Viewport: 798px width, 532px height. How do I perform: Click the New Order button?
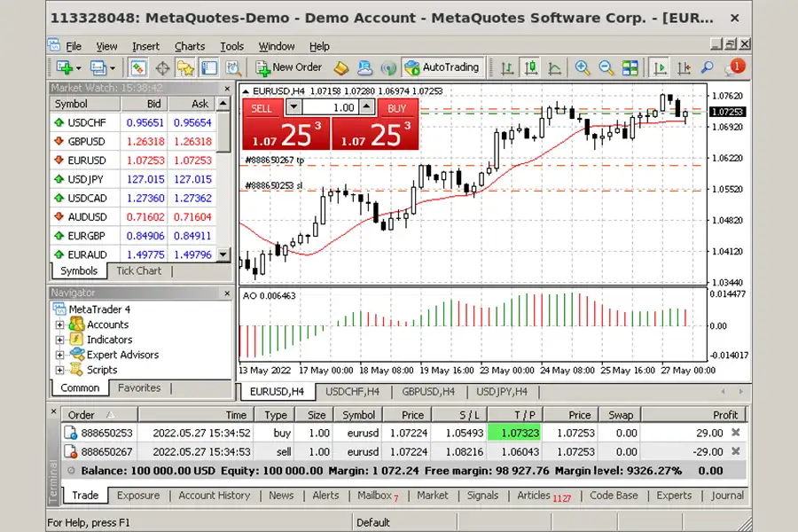click(289, 67)
